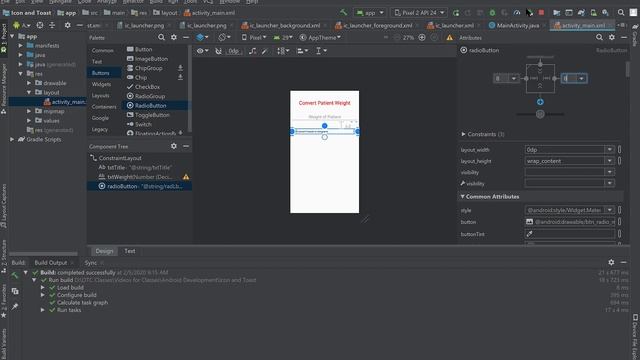Viewport: 640px width, 360px height.
Task: Open the Pixel 2 API 24 device dropdown
Action: pos(419,13)
